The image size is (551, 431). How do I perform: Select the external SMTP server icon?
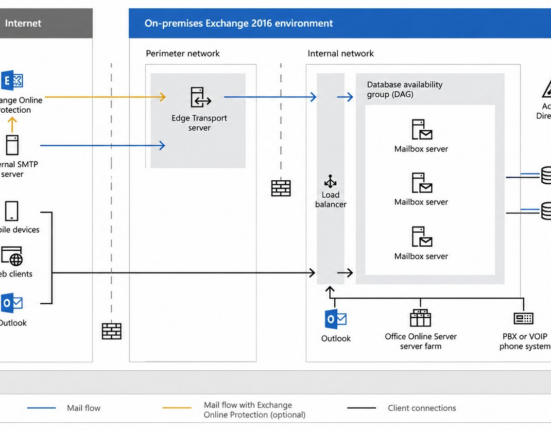(12, 145)
